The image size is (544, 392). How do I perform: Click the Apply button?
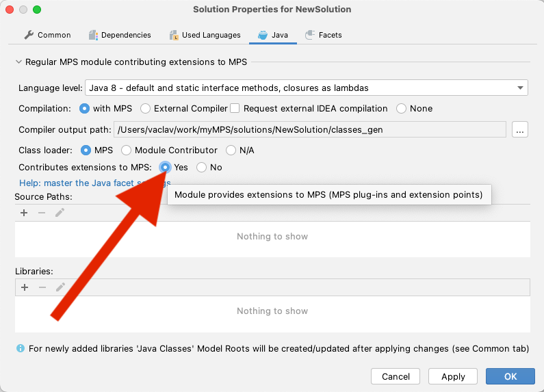point(453,376)
